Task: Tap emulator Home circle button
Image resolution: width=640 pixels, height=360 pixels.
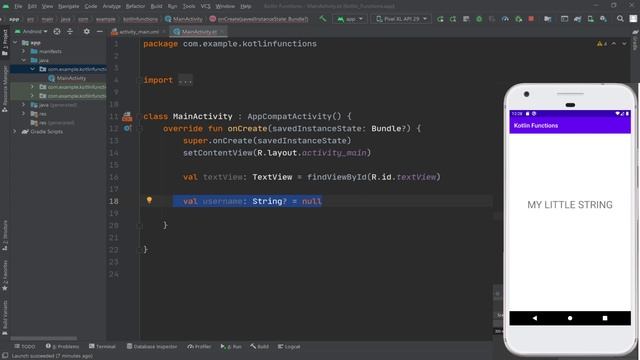Action: (x=570, y=318)
